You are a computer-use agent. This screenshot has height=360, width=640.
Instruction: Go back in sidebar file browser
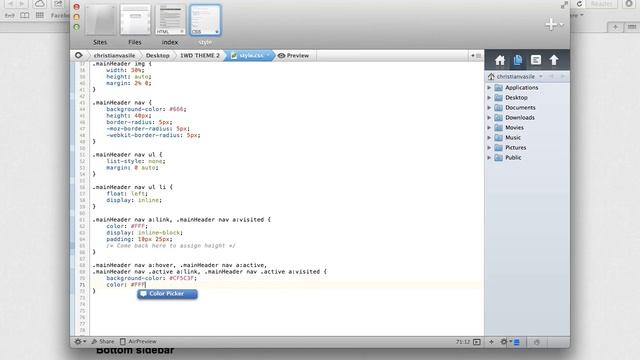coord(551,76)
